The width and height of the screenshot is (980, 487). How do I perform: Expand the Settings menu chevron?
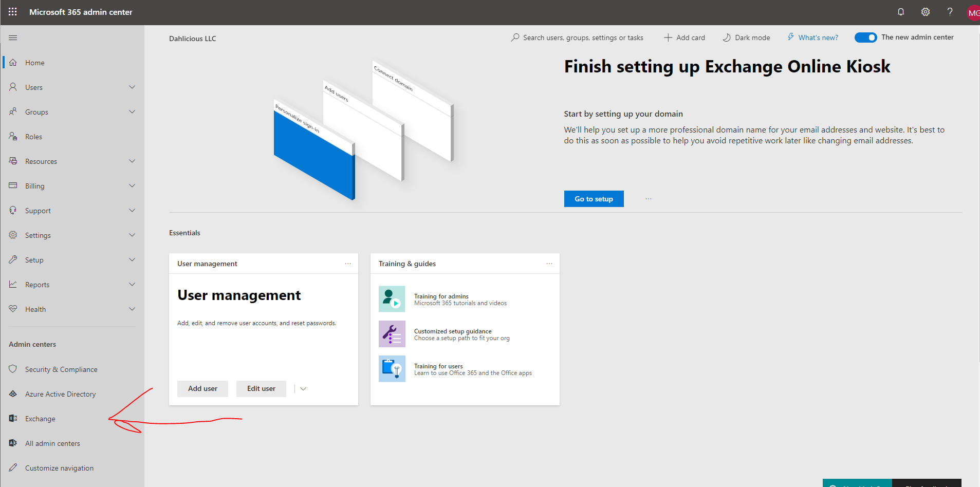tap(132, 235)
